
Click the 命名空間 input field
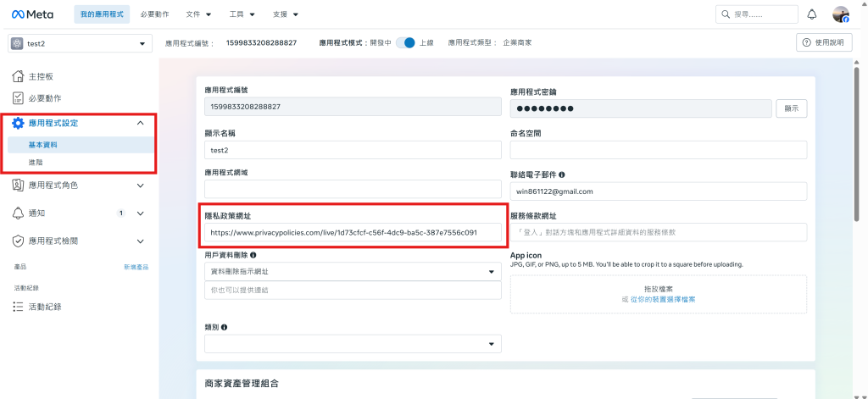[658, 149]
